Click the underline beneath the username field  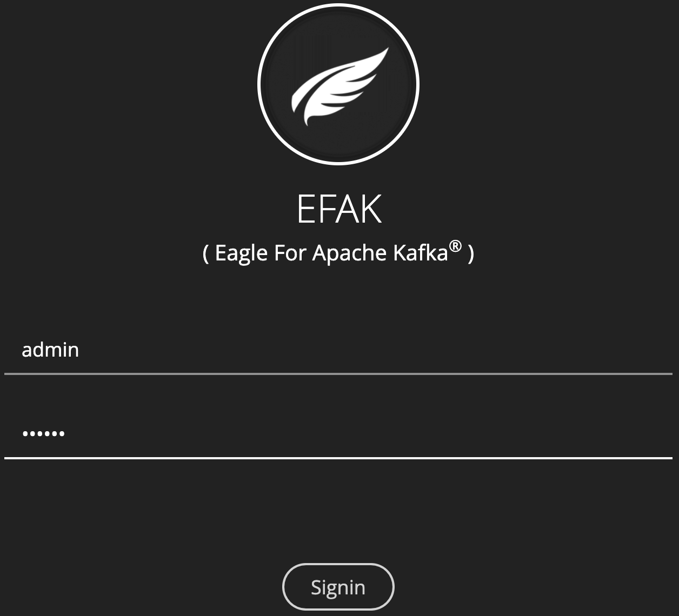(x=339, y=373)
